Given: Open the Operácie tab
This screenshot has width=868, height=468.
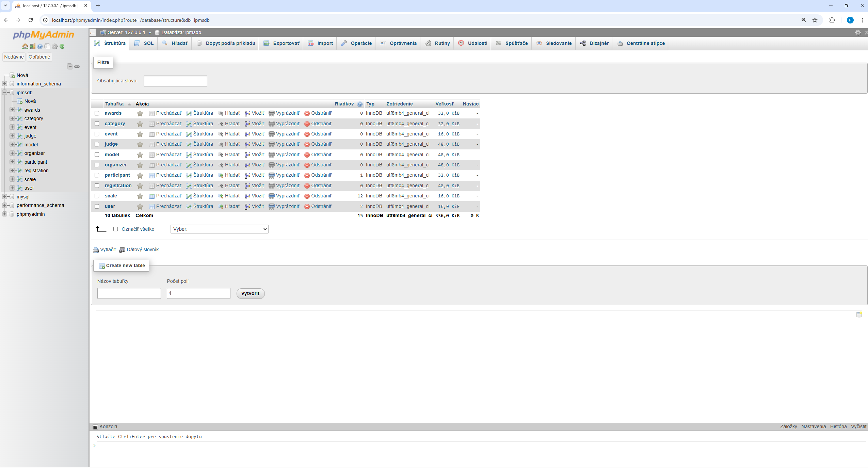Looking at the screenshot, I should coord(356,43).
